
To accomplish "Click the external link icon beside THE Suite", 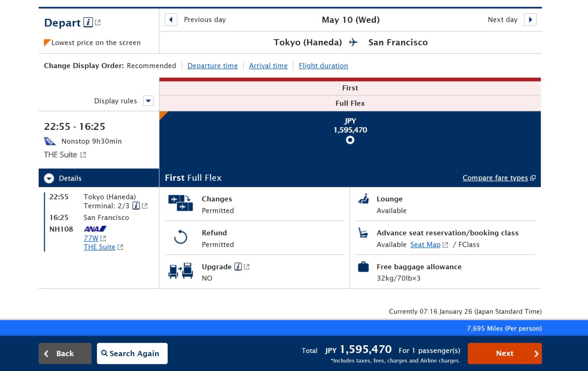I will tap(83, 155).
